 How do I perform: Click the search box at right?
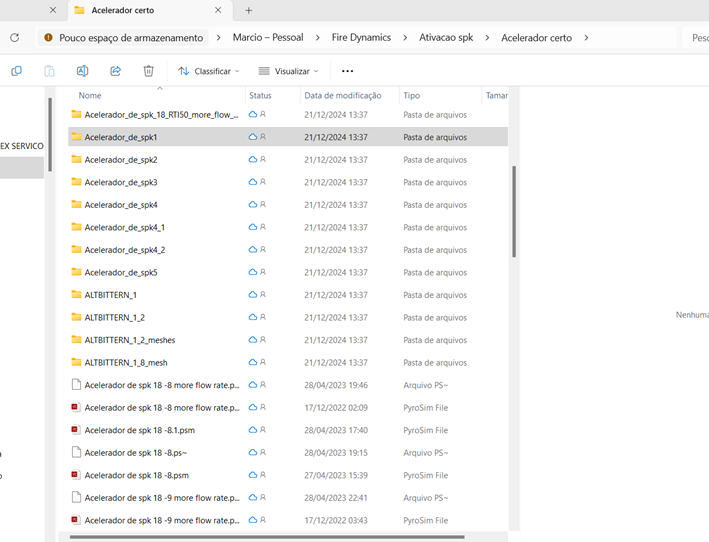(x=695, y=38)
